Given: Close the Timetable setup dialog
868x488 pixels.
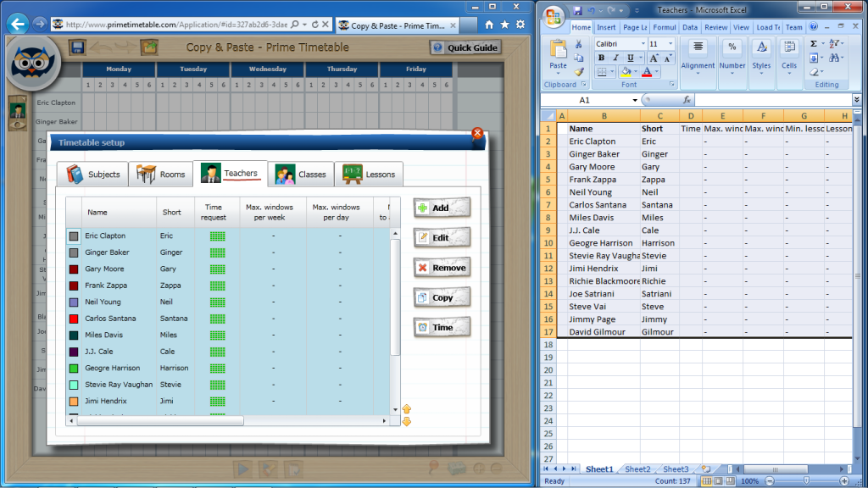Looking at the screenshot, I should coord(477,133).
